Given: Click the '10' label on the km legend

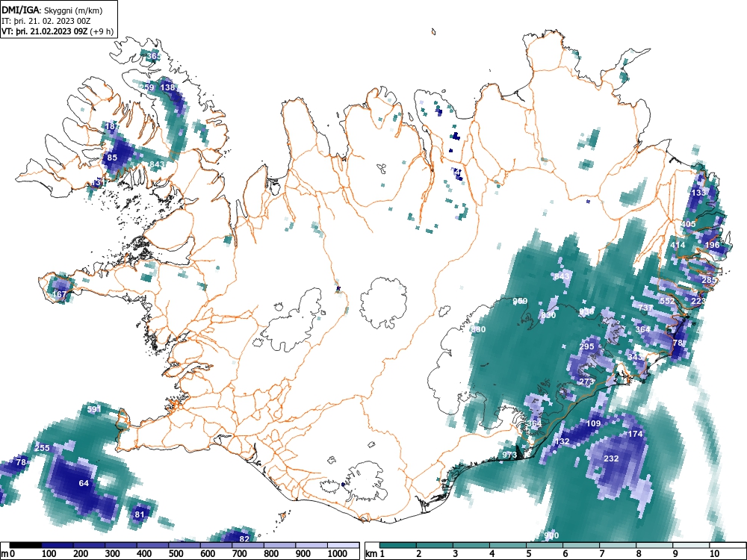Looking at the screenshot, I should [713, 553].
